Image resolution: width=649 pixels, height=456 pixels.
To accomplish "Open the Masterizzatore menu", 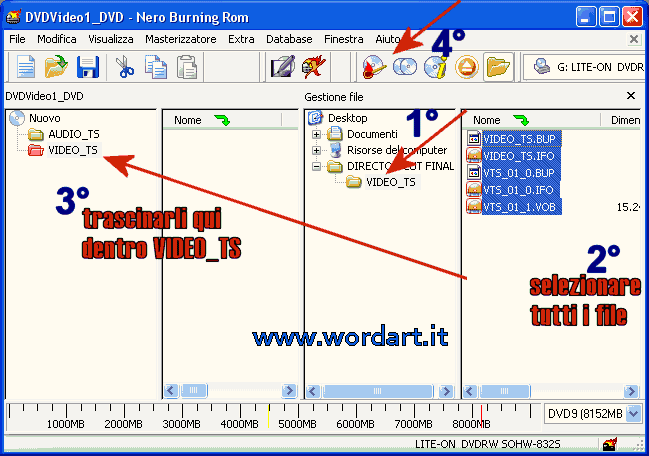I will pos(180,39).
